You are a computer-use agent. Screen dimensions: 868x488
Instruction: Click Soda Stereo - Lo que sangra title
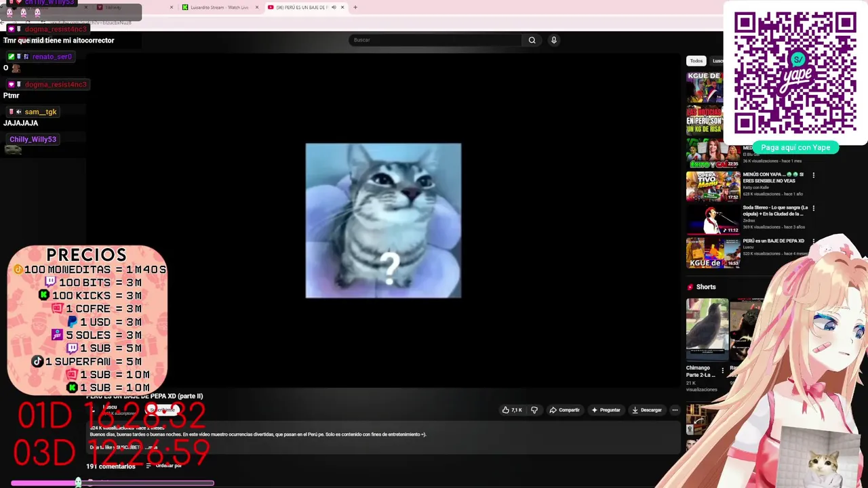pyautogui.click(x=775, y=211)
